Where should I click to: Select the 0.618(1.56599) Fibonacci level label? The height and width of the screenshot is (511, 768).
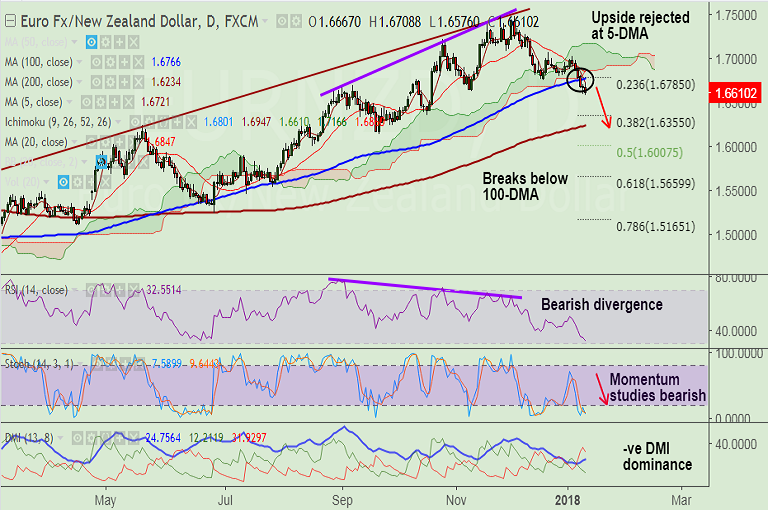coord(656,184)
